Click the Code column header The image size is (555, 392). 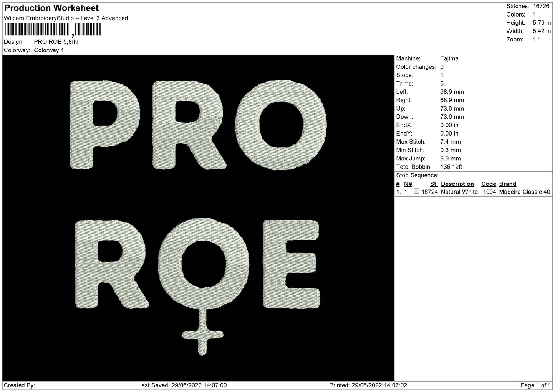click(x=489, y=184)
